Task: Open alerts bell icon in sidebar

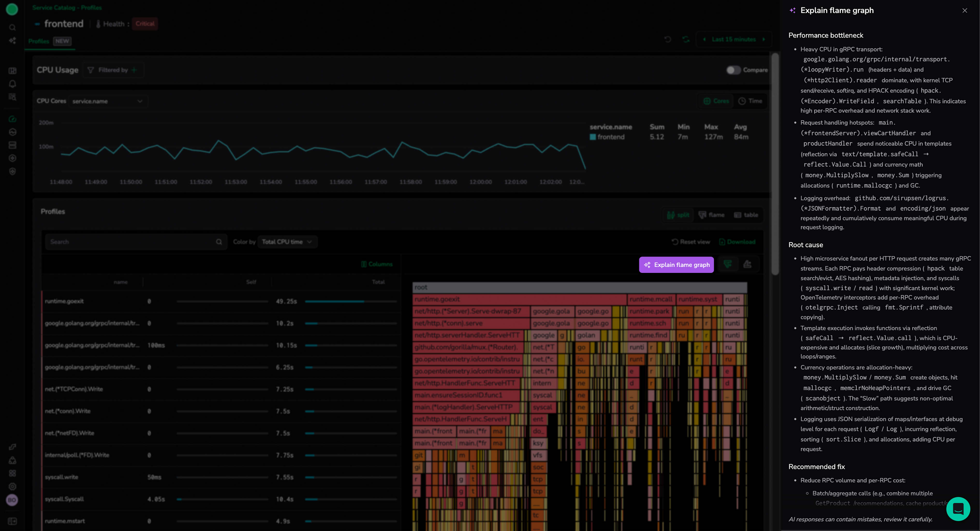Action: coord(12,84)
